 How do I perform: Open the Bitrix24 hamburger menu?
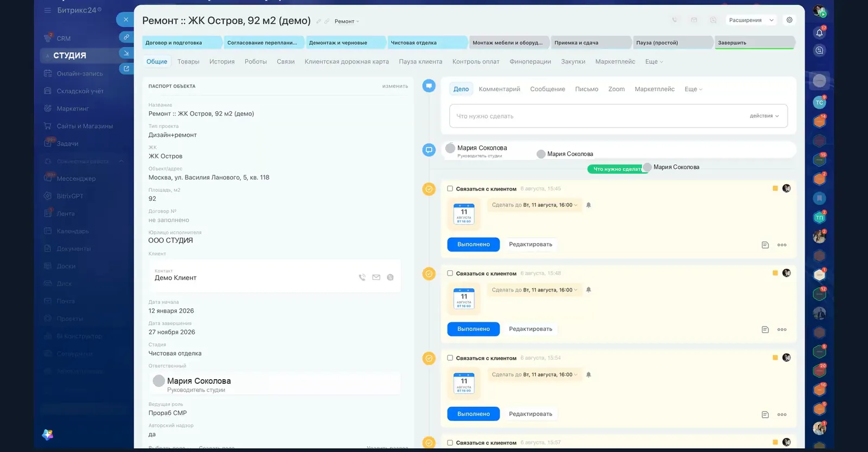(48, 10)
